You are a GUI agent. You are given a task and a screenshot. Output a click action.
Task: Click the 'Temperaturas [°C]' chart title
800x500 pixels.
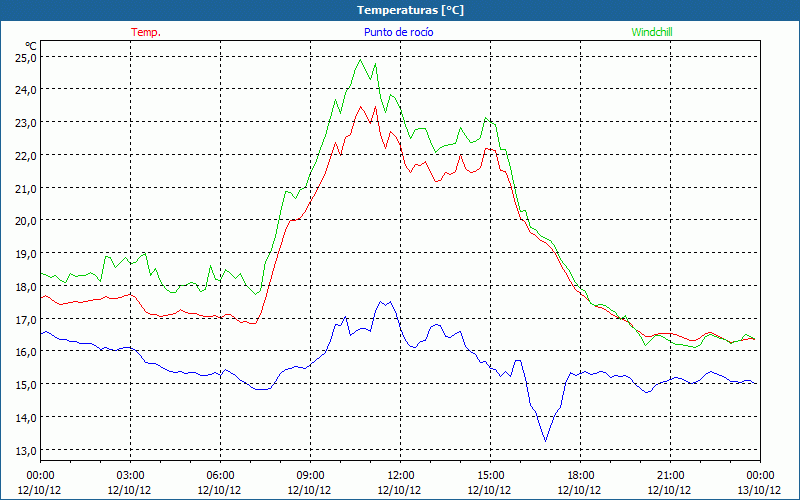[x=410, y=10]
